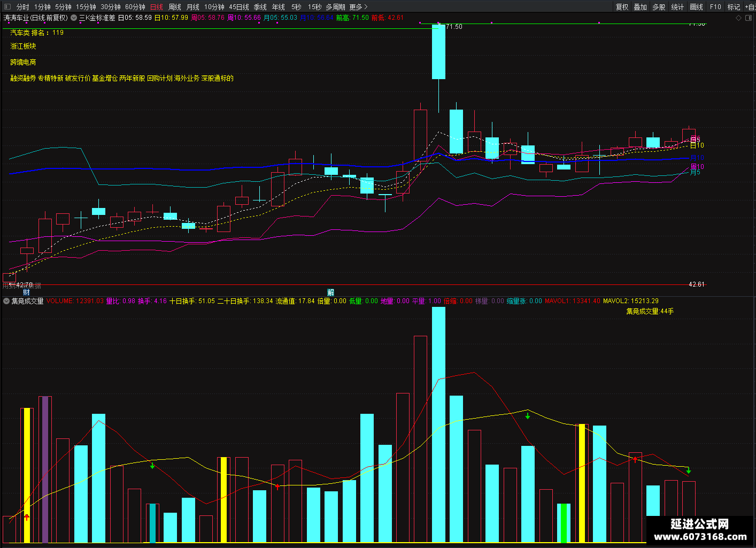Open the 复权 options button
This screenshot has height=548, width=756.
click(x=622, y=7)
